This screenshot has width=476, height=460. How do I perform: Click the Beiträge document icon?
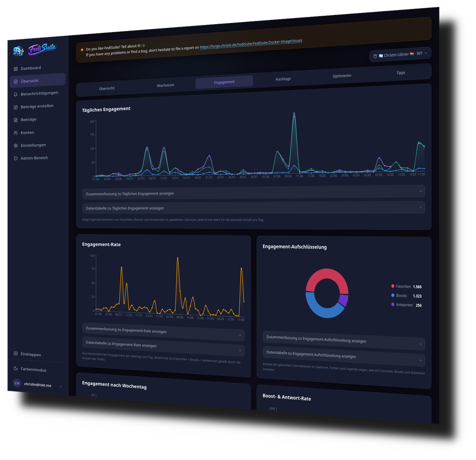click(15, 120)
